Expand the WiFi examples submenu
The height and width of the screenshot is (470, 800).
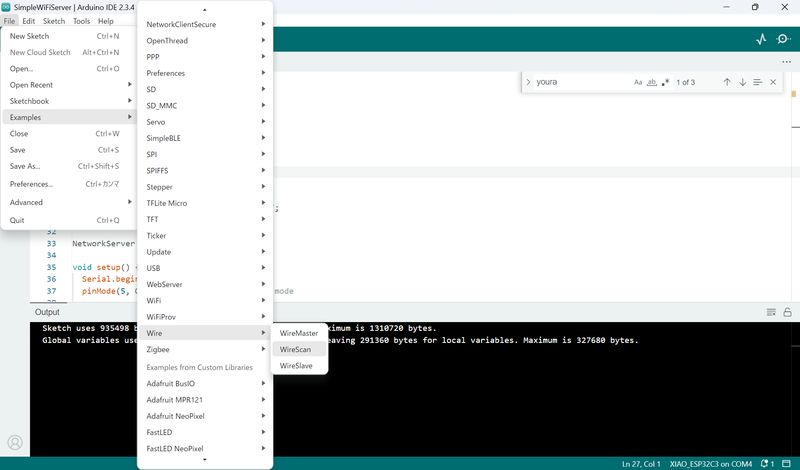click(205, 301)
